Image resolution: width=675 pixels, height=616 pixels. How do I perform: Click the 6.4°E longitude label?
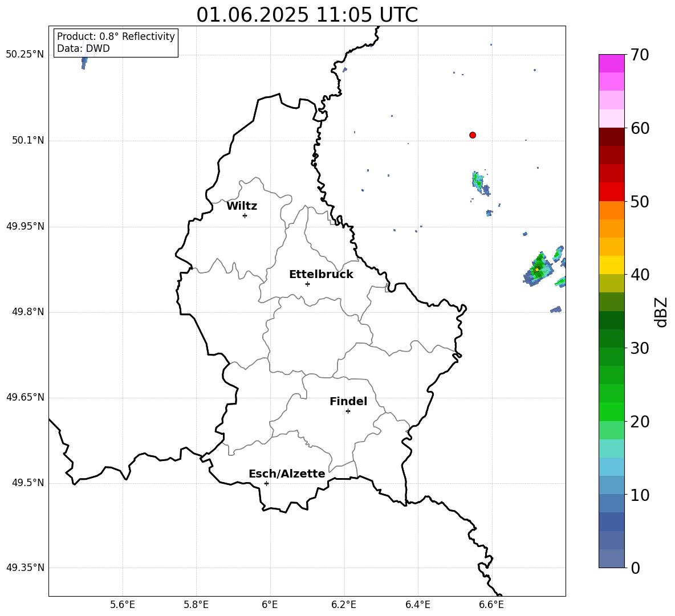(x=417, y=605)
